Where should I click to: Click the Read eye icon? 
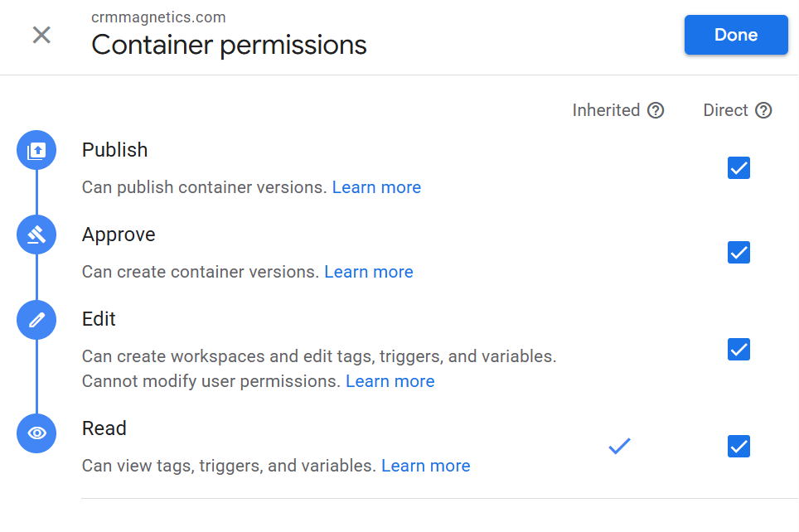pos(36,433)
